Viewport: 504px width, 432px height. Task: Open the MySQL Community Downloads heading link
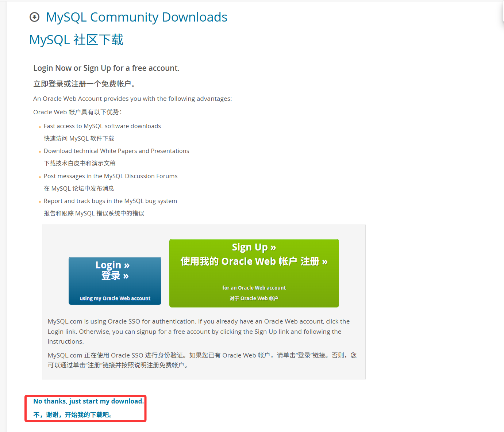136,17
